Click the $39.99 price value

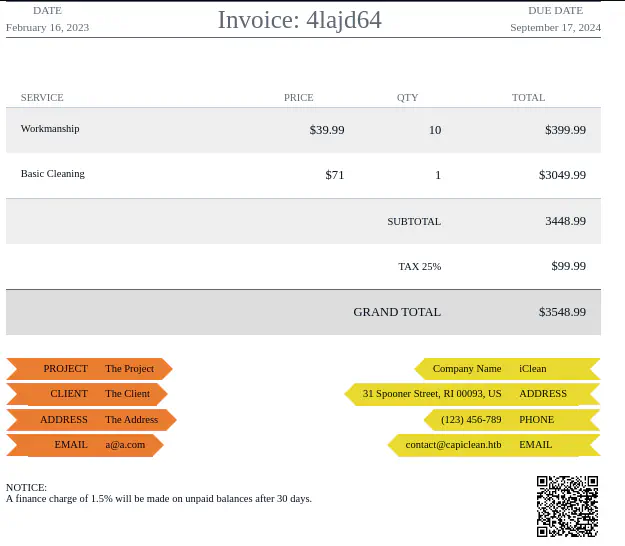[327, 130]
